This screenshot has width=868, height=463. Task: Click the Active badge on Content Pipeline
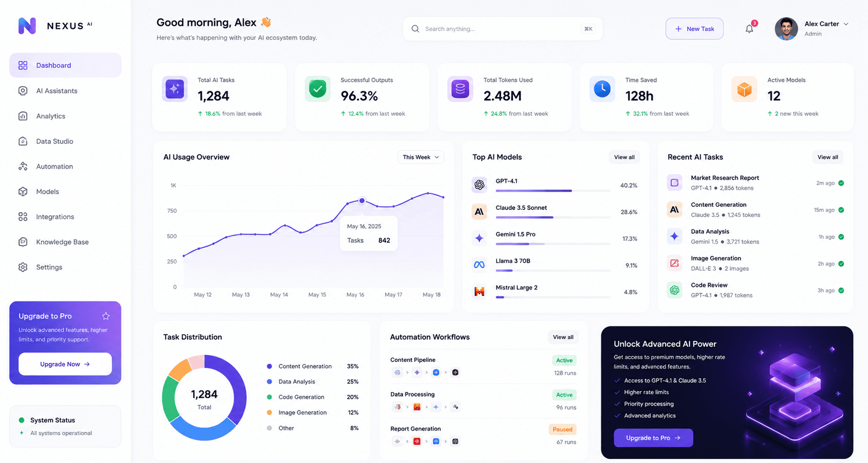[x=564, y=360]
